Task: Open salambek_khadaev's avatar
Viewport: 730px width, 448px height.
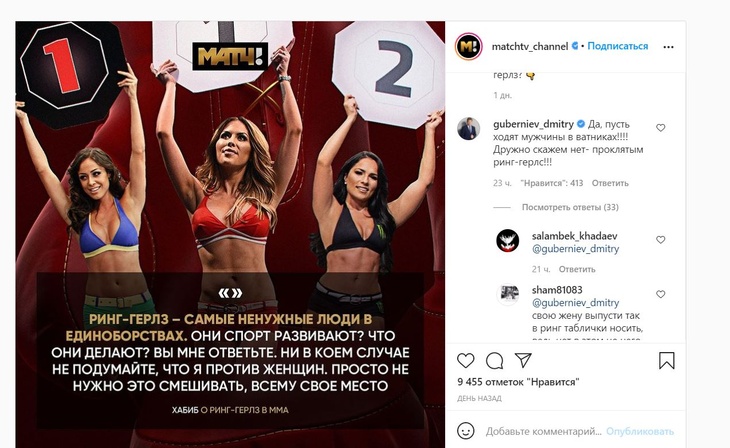Action: (x=507, y=241)
